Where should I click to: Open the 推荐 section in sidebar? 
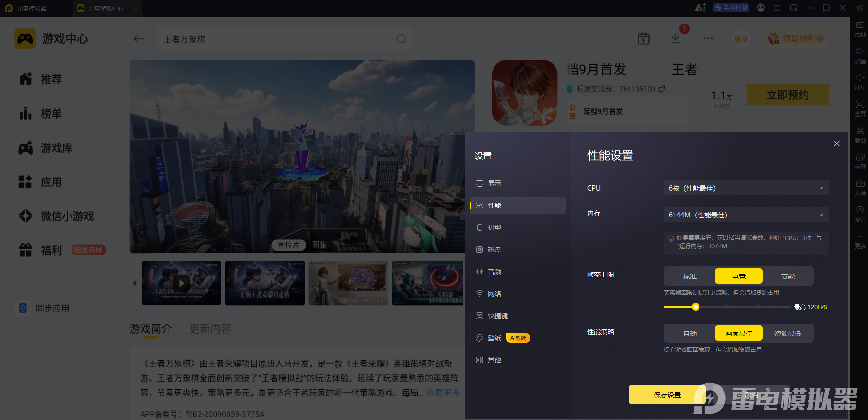click(x=41, y=79)
